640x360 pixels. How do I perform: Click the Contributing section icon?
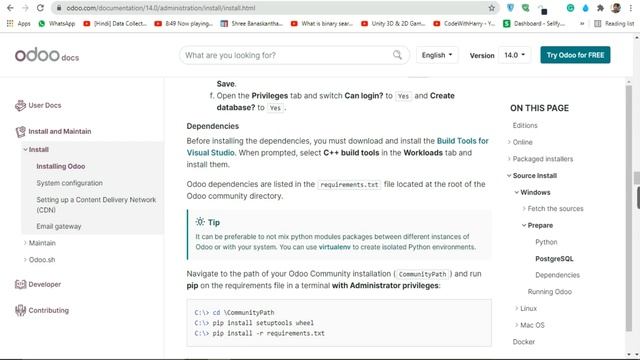click(x=20, y=310)
